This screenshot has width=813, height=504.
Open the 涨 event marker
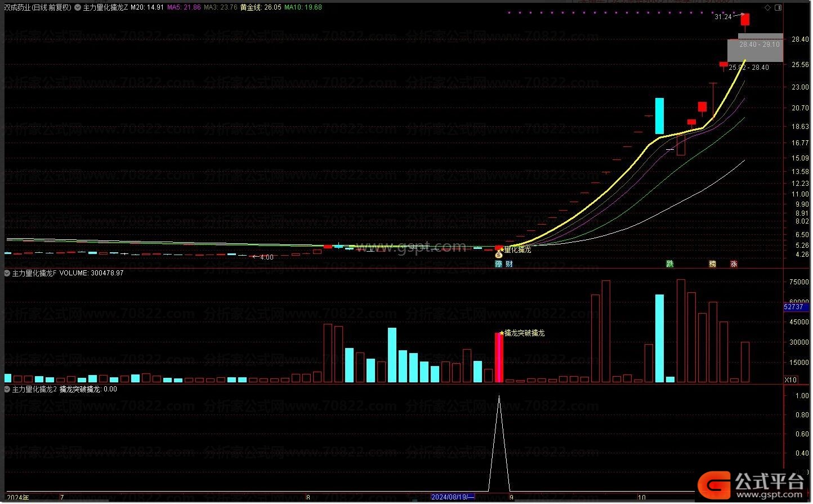coord(734,264)
